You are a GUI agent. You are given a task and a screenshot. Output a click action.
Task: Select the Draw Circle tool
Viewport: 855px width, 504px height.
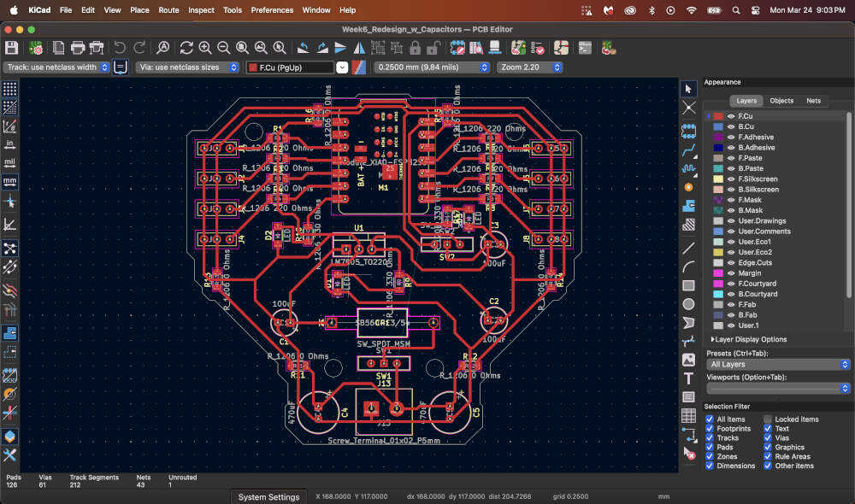pos(688,304)
